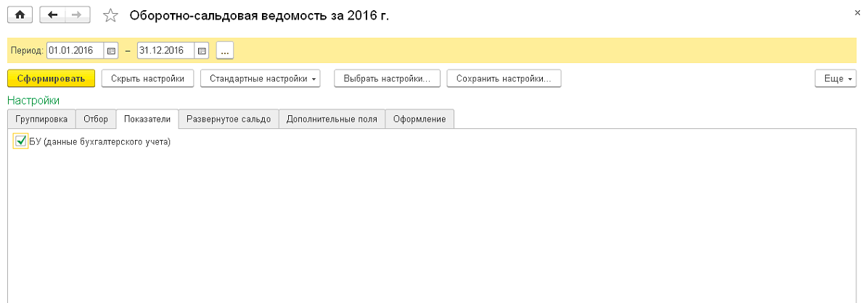Screen dimensions: 868x303
Task: Open period selection with ellipsis button
Action: (225, 50)
